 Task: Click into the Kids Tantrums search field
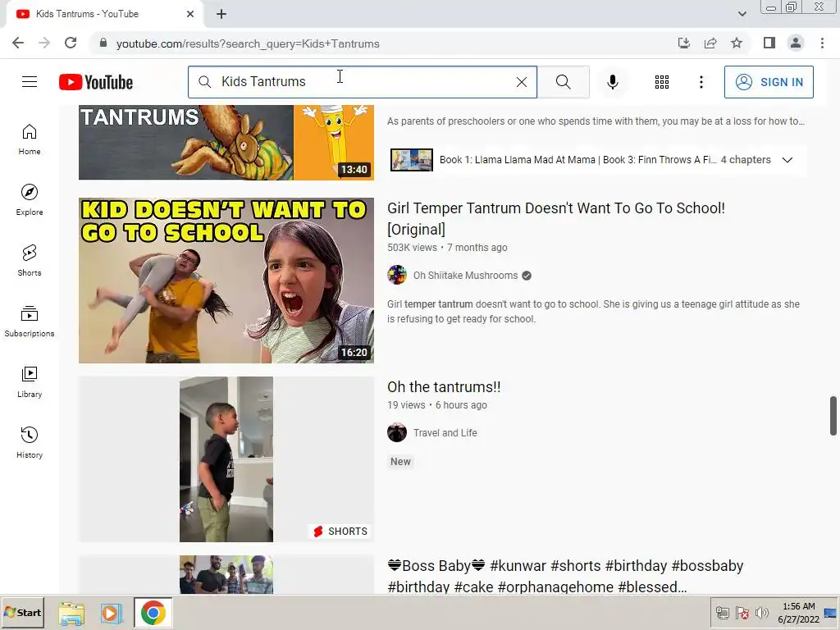(362, 82)
